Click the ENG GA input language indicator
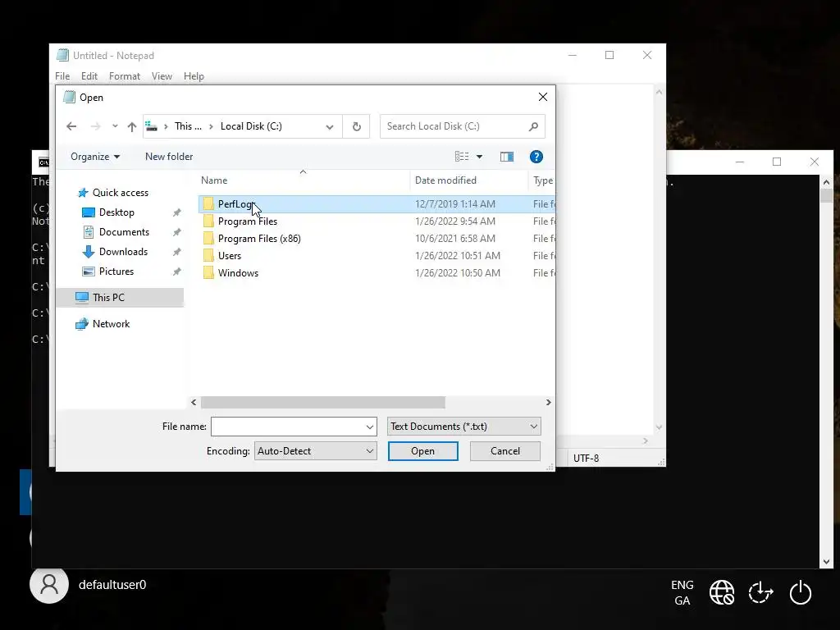The image size is (840, 630). (682, 592)
